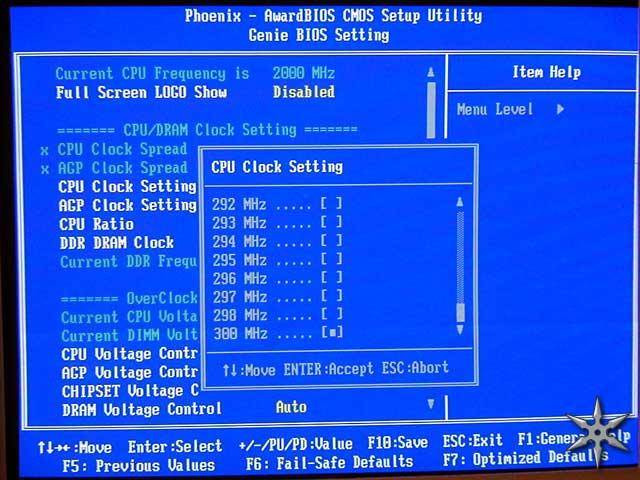Click F7: Optimized Defaults in footer
640x480 pixels.
[526, 459]
